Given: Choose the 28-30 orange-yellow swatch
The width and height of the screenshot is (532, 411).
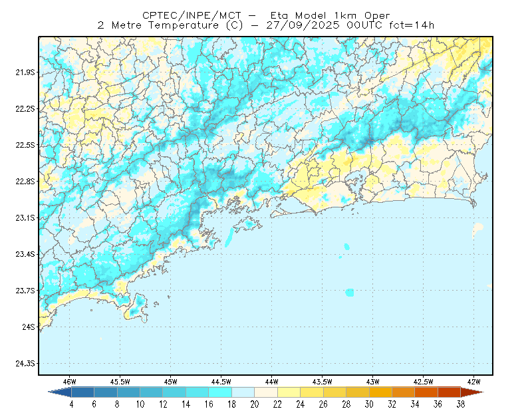Looking at the screenshot, I should [x=358, y=392].
